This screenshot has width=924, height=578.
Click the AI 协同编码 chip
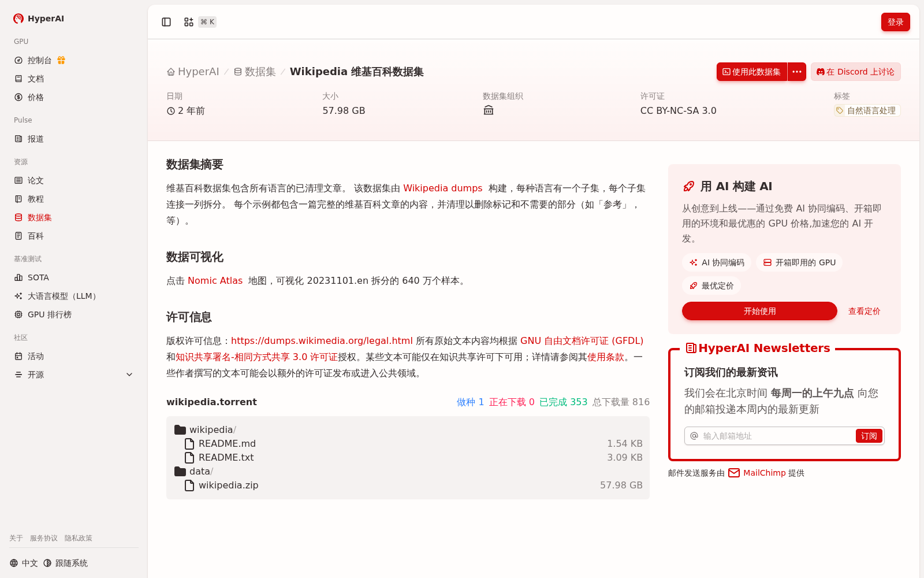[x=717, y=262]
